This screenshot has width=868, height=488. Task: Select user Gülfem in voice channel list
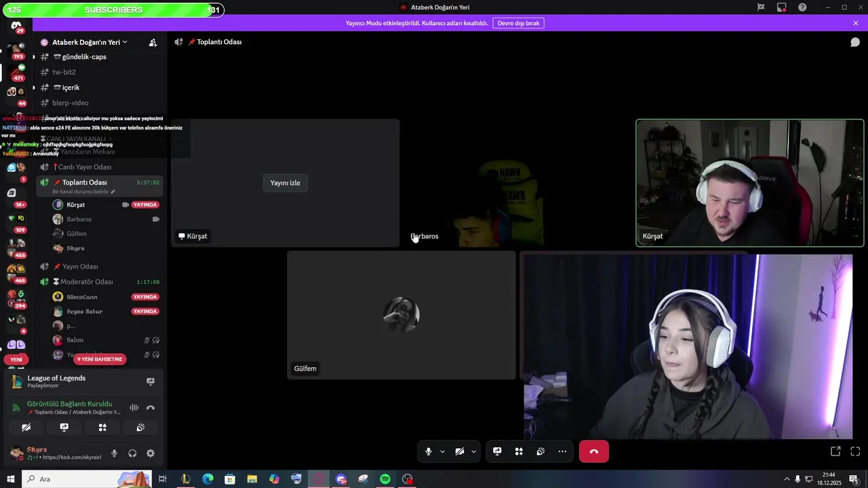76,234
